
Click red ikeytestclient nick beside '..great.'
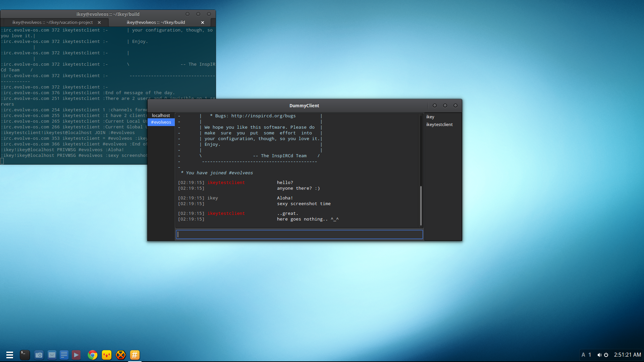(x=226, y=214)
